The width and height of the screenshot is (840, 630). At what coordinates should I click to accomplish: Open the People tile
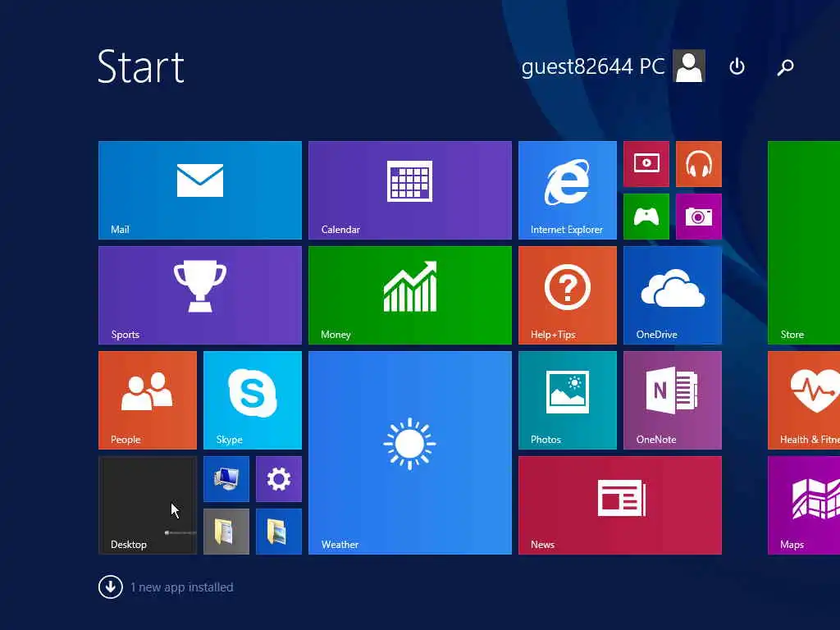click(148, 400)
